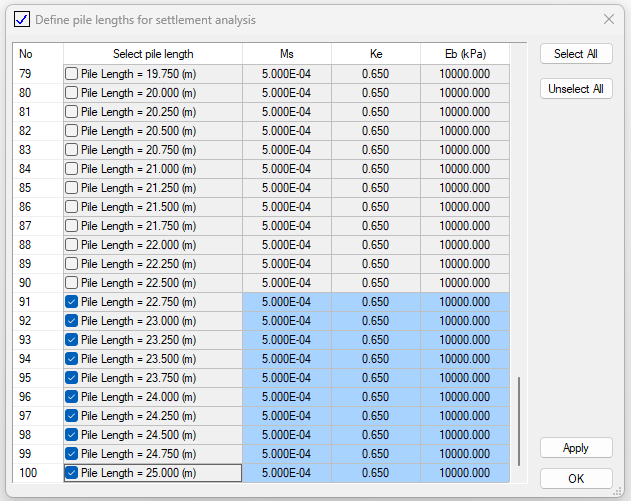Untick Pile Length = 23.500 (m)

71,359
